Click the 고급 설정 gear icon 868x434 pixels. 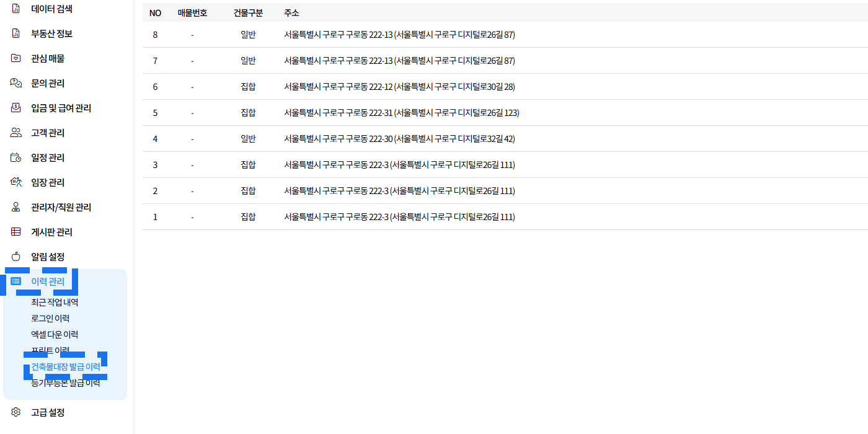pos(16,412)
